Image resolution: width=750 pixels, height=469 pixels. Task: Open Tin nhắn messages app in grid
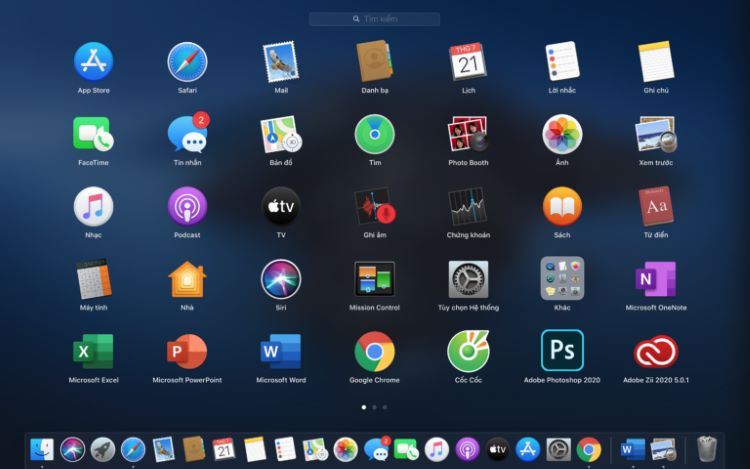click(x=188, y=133)
